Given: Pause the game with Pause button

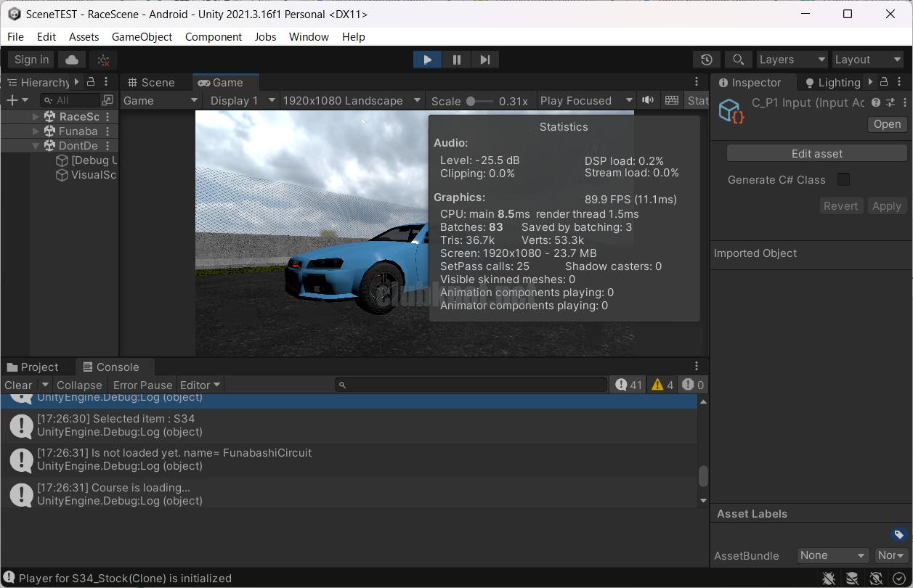Looking at the screenshot, I should coord(456,60).
